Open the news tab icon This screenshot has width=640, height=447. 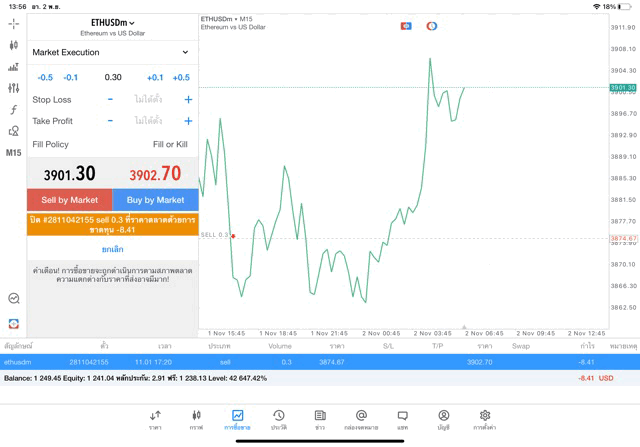(320, 419)
